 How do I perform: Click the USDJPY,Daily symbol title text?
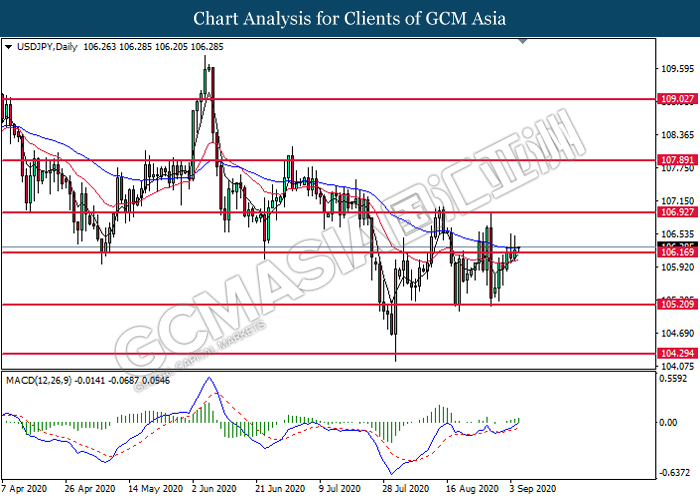pyautogui.click(x=47, y=47)
